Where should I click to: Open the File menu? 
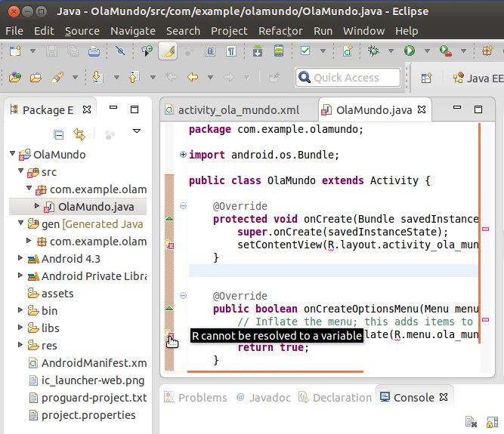14,31
